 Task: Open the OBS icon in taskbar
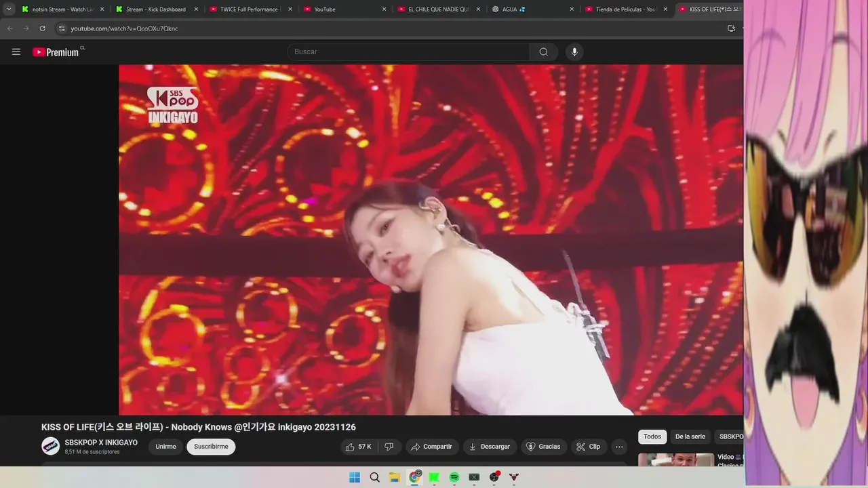[494, 477]
